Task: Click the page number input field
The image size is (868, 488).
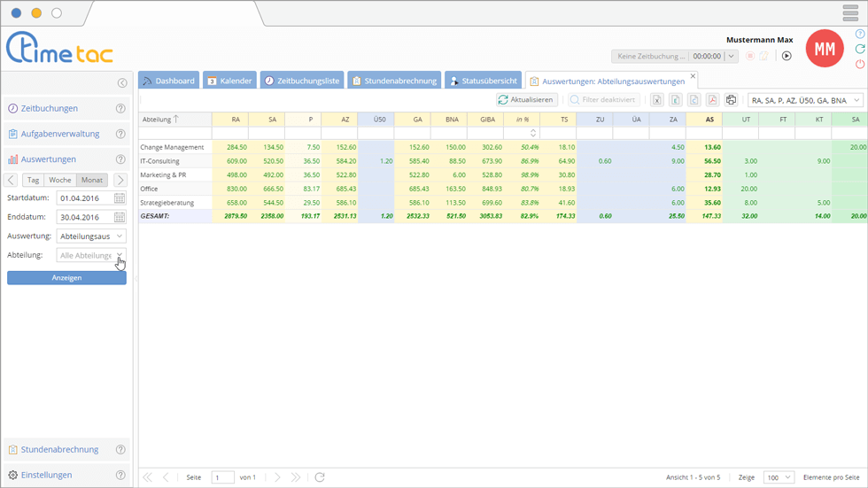Action: tap(222, 477)
